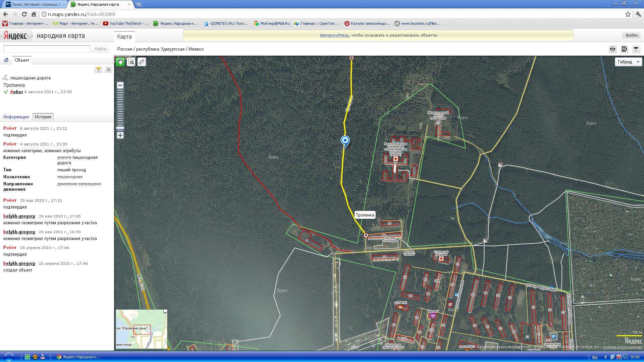Open the print map icon
The image size is (644, 362).
(613, 49)
